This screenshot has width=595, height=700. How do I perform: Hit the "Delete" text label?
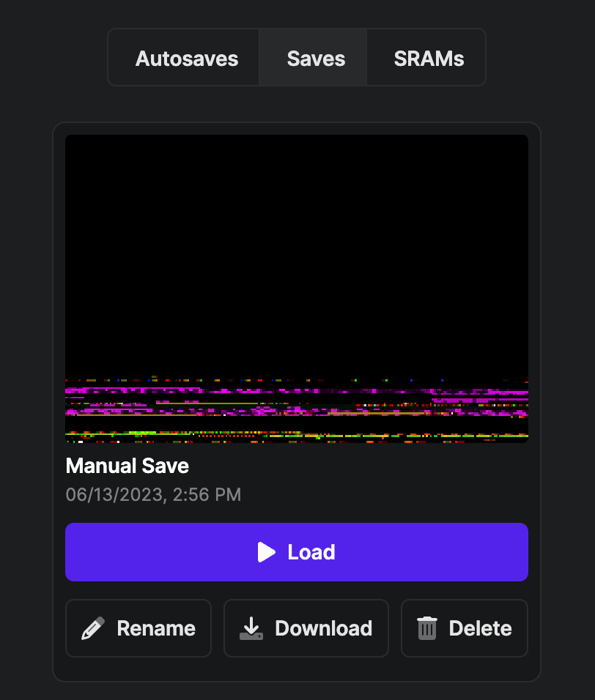tap(480, 628)
